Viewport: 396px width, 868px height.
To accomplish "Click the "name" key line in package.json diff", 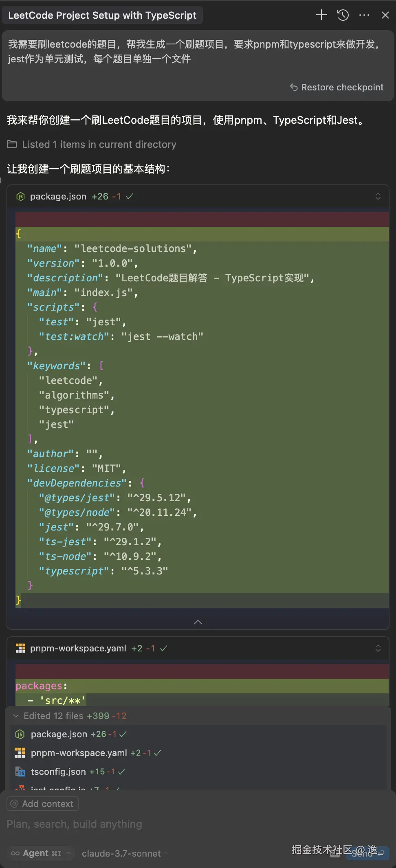I will tap(202, 249).
